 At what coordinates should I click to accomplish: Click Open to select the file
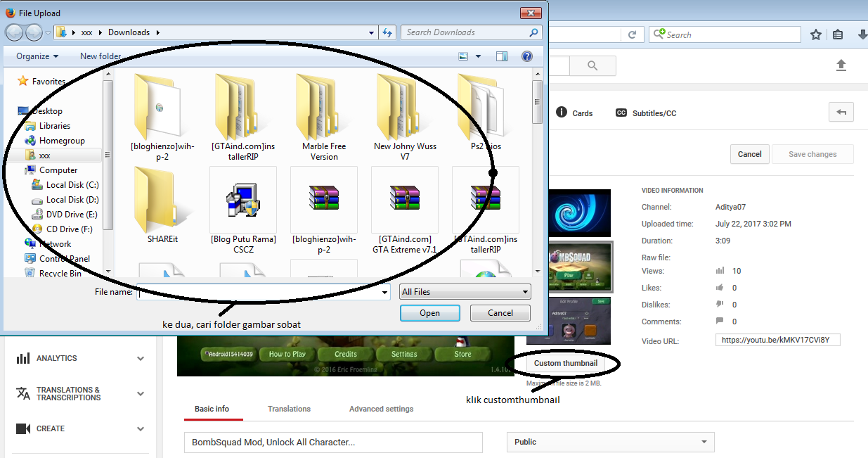(429, 312)
